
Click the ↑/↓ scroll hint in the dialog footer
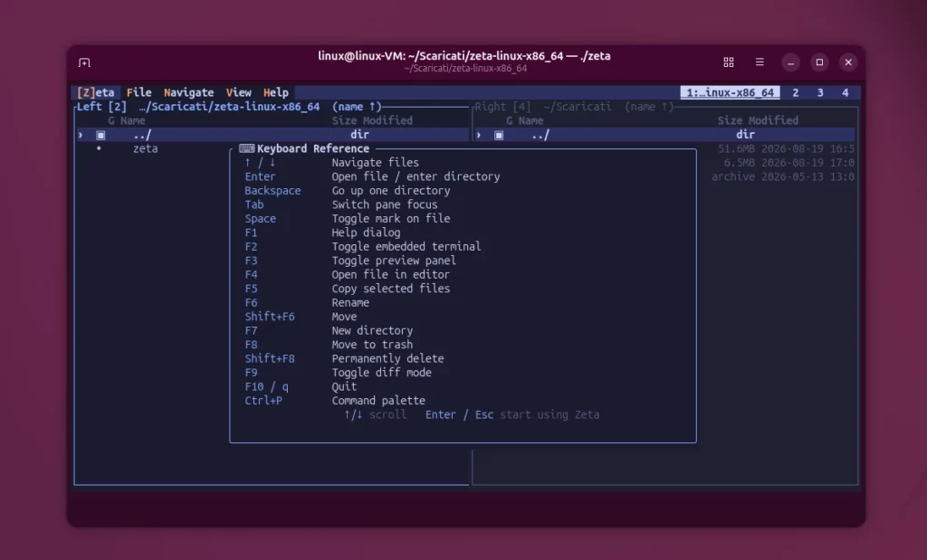pos(375,414)
